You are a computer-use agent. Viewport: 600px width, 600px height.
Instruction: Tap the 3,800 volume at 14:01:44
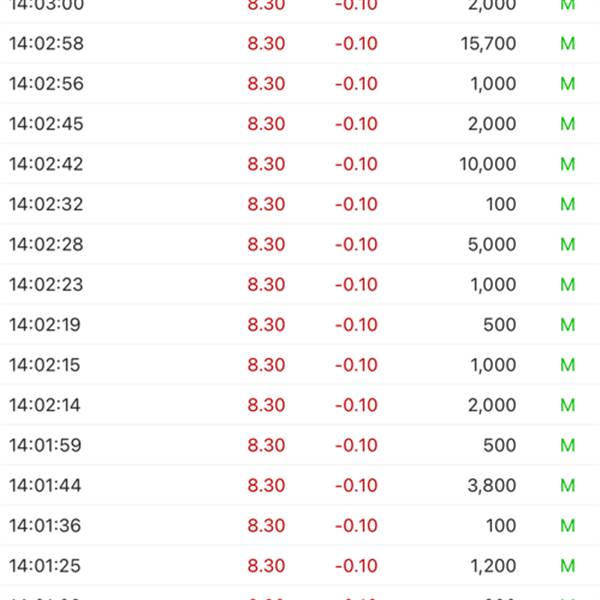point(492,486)
